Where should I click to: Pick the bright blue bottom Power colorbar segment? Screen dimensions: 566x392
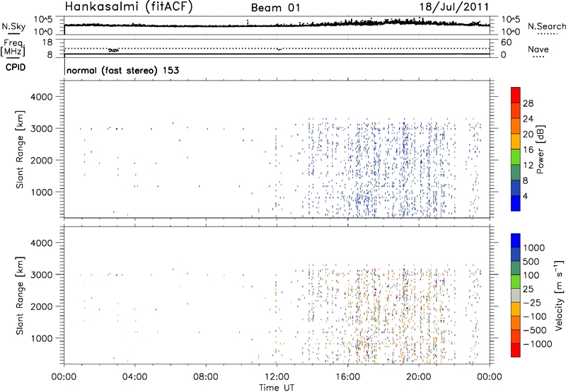[x=516, y=203]
